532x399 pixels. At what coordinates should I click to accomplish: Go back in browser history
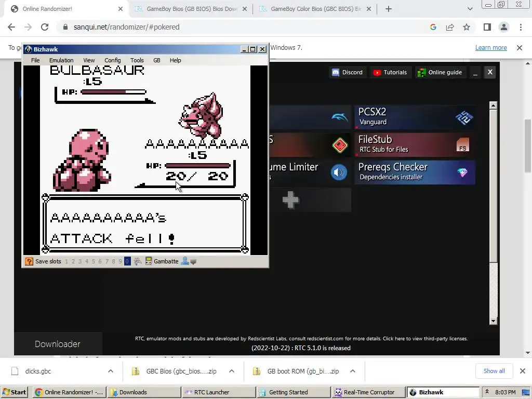click(11, 27)
